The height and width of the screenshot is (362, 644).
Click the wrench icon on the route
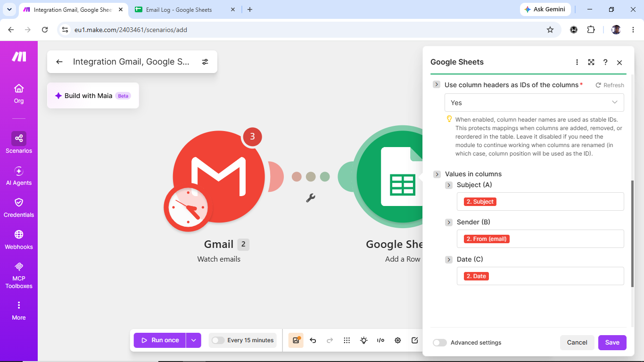click(311, 198)
